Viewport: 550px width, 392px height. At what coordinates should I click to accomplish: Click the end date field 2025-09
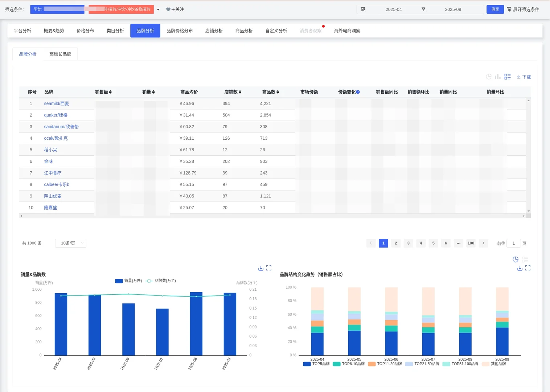click(453, 9)
